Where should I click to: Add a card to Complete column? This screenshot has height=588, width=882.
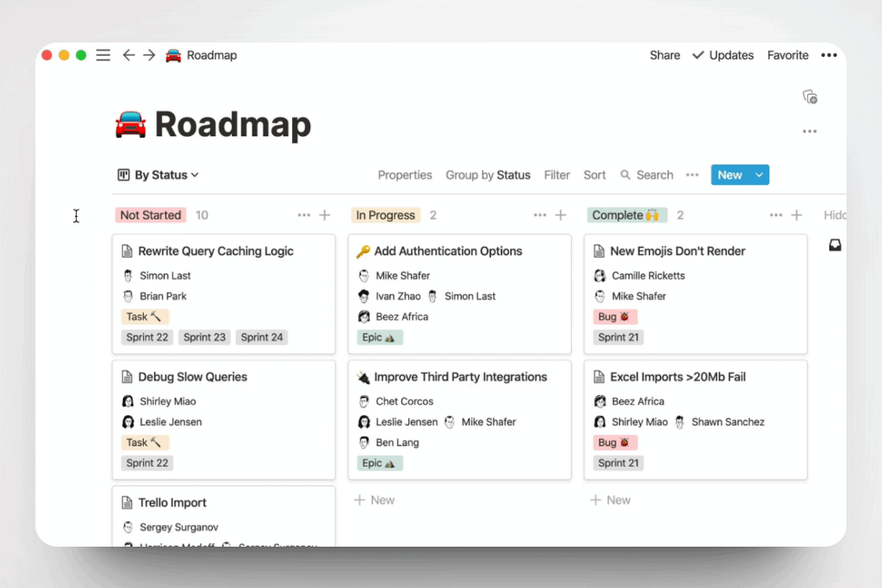click(x=797, y=215)
